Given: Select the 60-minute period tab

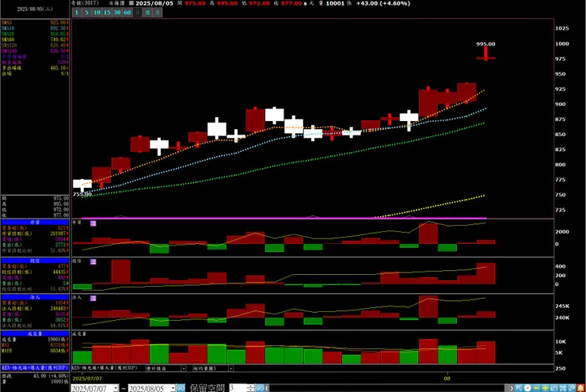Looking at the screenshot, I should [127, 13].
